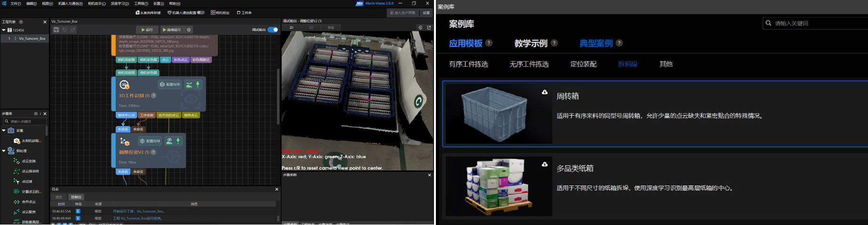868x225 pixels.
Task: Collapse the 123456 solution tree
Action: click(4, 30)
